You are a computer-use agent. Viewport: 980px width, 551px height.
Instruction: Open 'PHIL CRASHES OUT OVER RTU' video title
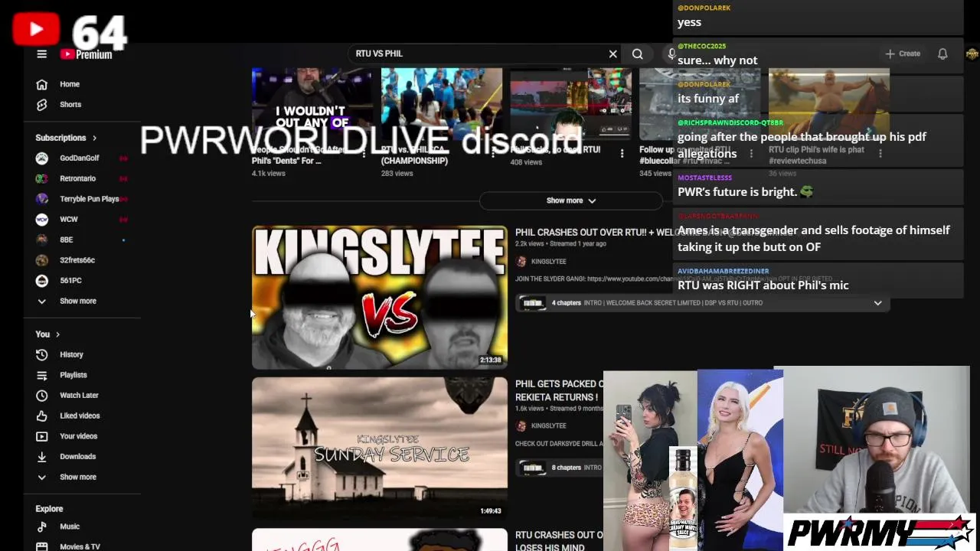pos(593,232)
